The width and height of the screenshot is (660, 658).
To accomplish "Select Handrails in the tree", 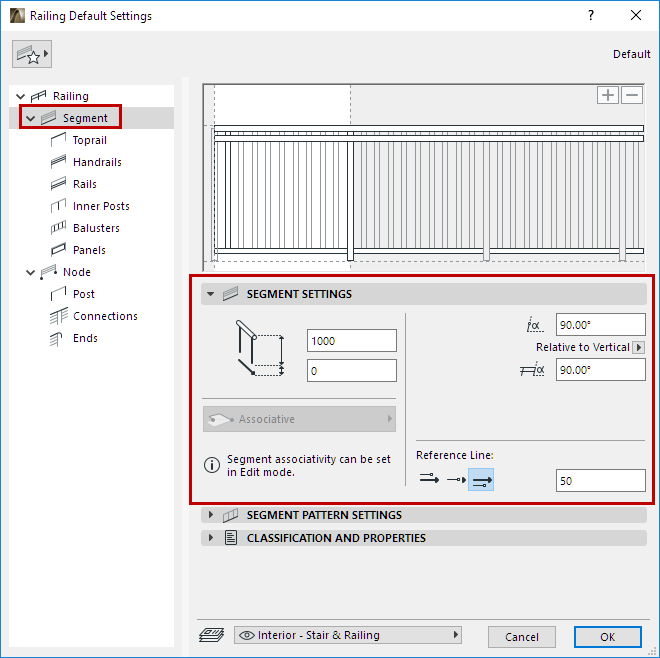I will (97, 162).
